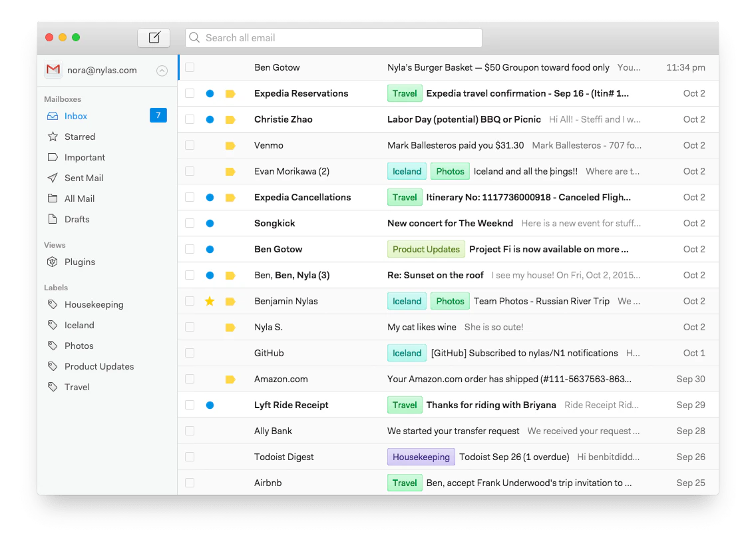Click into the Search all email field

coord(333,38)
